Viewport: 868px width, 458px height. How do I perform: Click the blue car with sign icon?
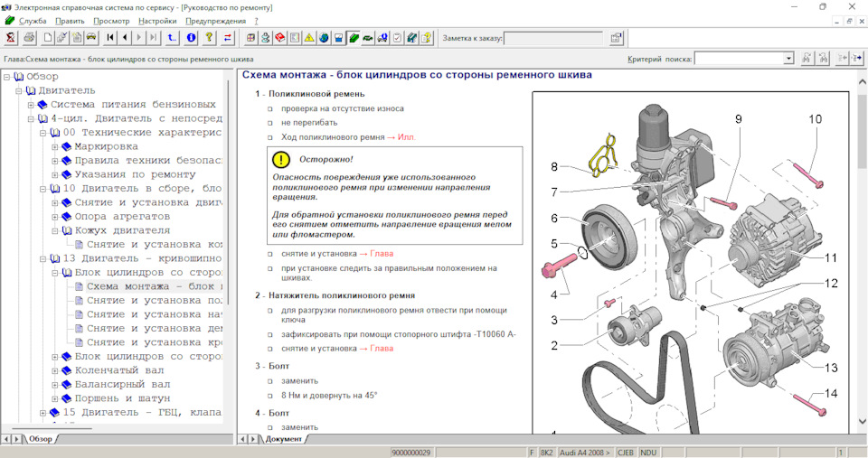[382, 38]
